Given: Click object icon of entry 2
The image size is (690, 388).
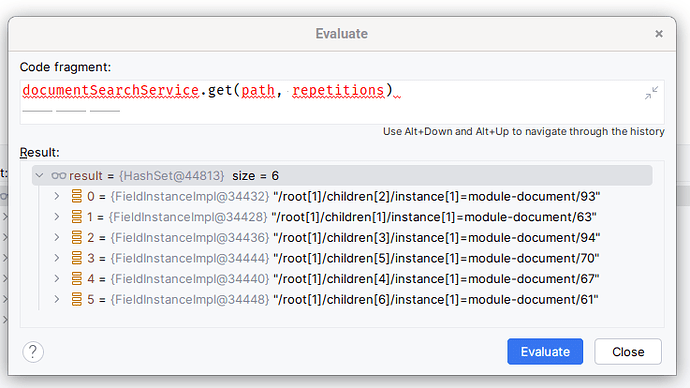Looking at the screenshot, I should (x=77, y=238).
